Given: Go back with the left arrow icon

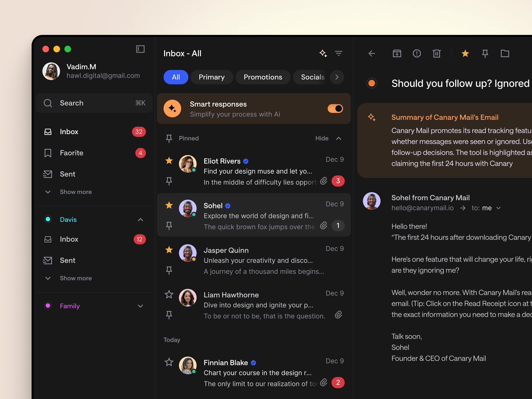Looking at the screenshot, I should pos(372,53).
